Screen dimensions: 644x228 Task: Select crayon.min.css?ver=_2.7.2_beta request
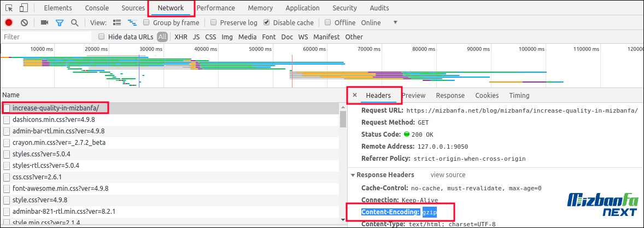169,143
